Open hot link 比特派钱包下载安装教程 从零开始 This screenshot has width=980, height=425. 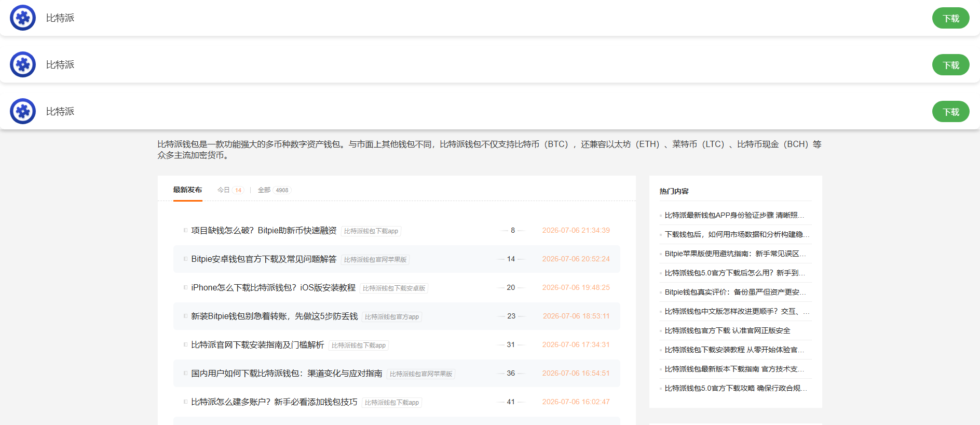(x=735, y=350)
